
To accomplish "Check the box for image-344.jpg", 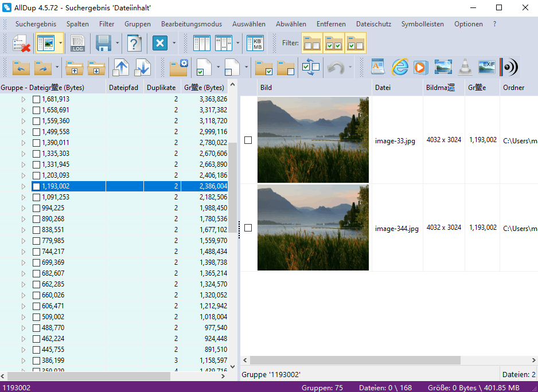I will point(248,228).
